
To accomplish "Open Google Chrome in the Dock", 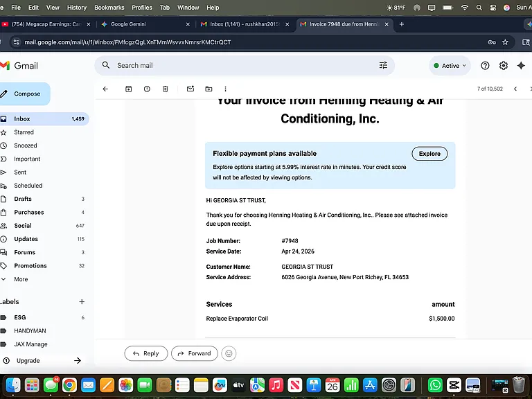I will [x=69, y=385].
